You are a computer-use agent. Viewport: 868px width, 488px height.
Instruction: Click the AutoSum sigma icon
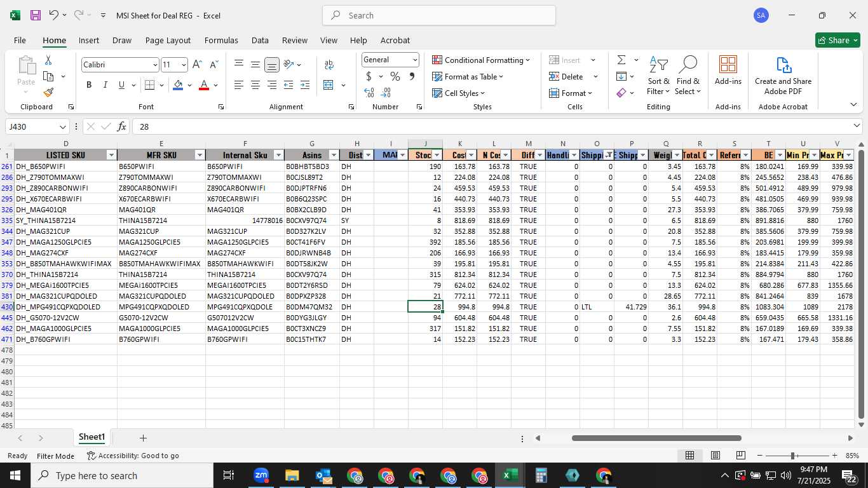(621, 60)
